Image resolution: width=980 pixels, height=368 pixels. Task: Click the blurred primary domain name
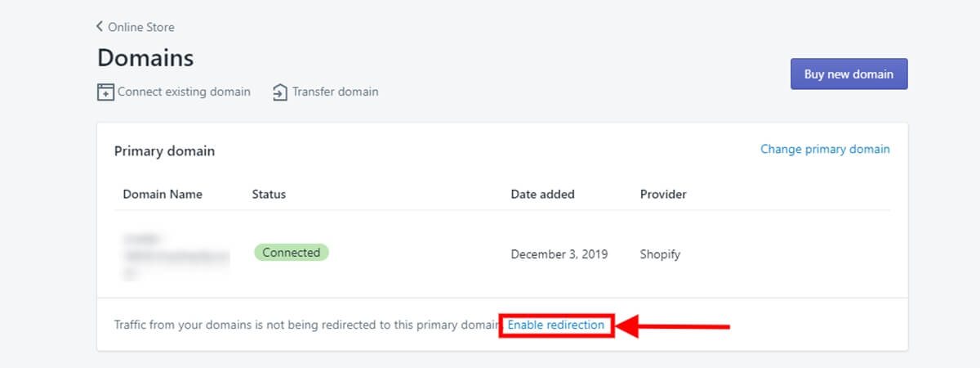click(x=175, y=255)
